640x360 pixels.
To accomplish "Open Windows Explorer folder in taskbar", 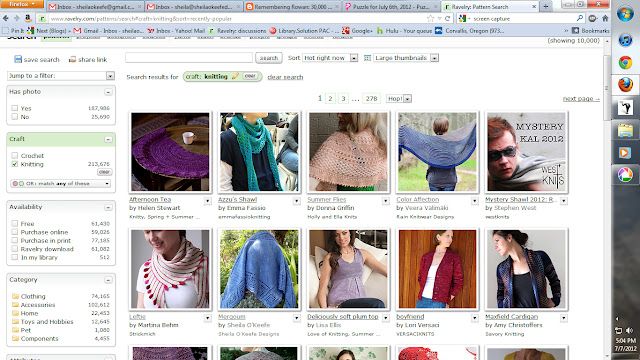I will tap(625, 131).
